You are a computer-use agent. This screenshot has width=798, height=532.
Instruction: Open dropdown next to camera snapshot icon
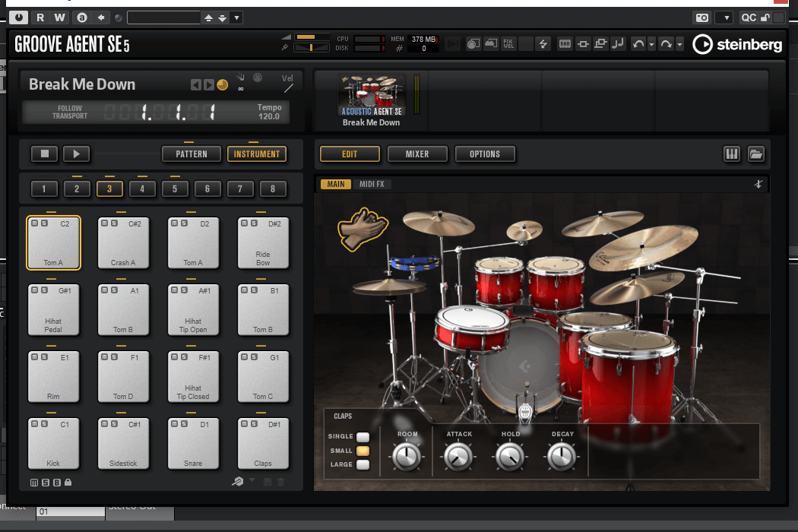pos(724,17)
